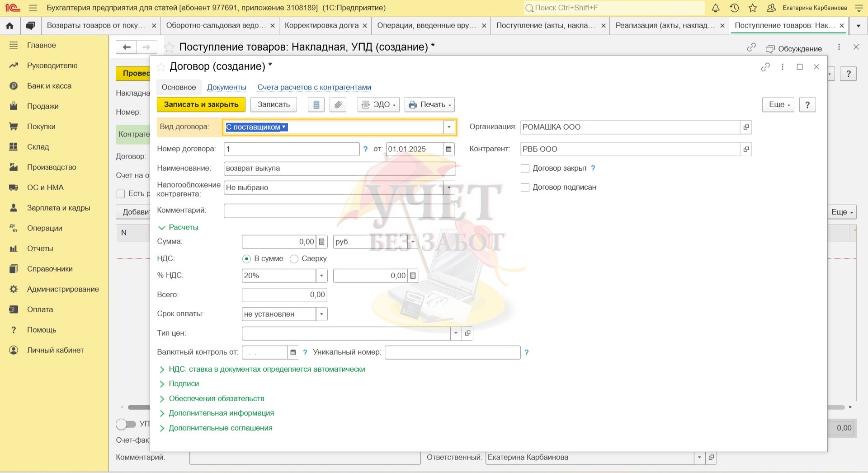Open the Вид договора dropdown

[449, 127]
